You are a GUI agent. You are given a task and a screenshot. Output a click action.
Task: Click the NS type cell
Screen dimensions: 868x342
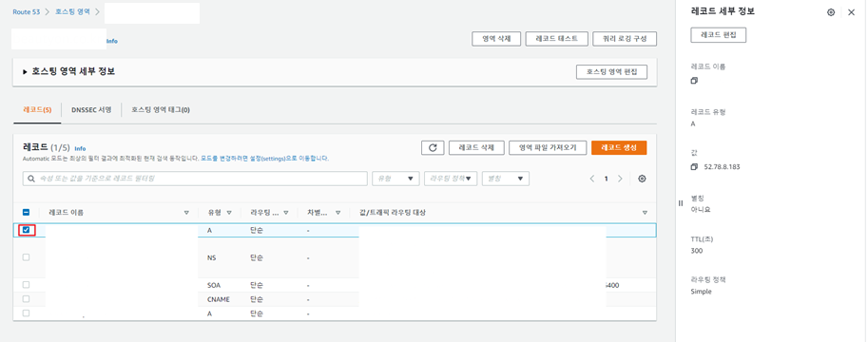[211, 257]
